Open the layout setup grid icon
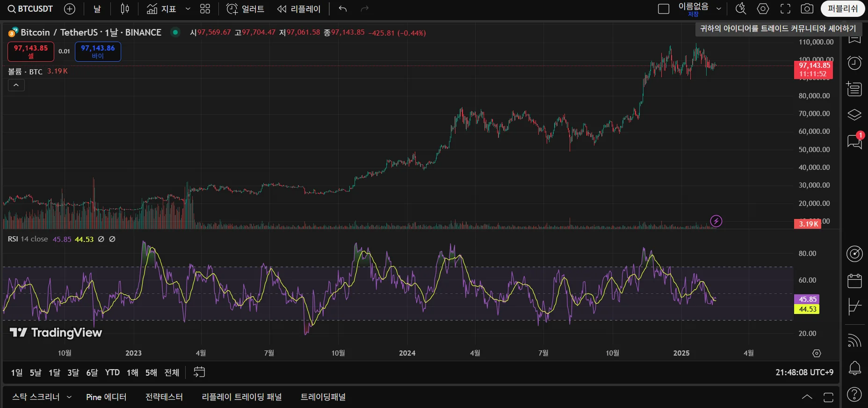This screenshot has height=408, width=868. point(205,9)
